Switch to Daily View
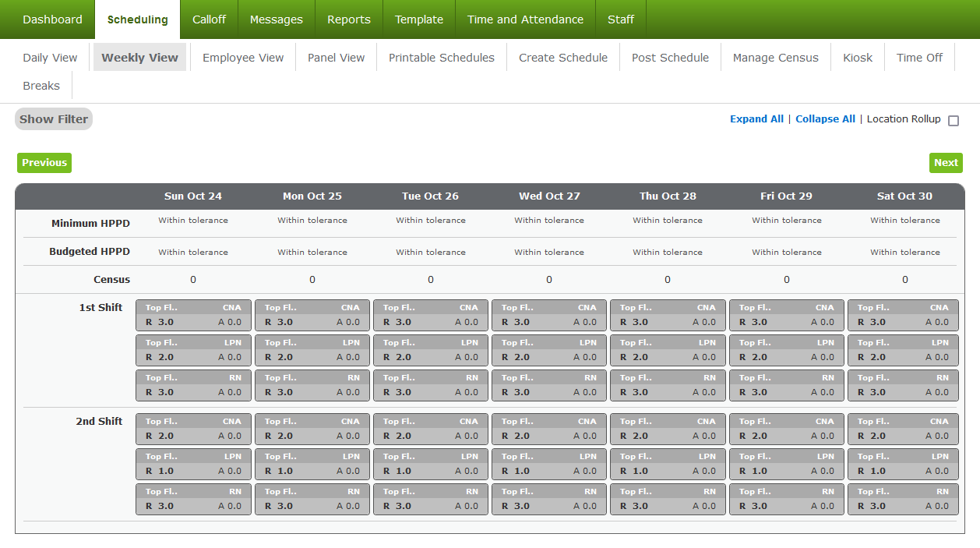Viewport: 980px width, 548px height. point(48,57)
